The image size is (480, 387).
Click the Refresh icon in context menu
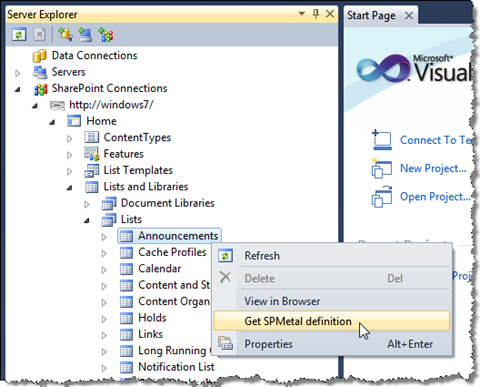(x=225, y=256)
